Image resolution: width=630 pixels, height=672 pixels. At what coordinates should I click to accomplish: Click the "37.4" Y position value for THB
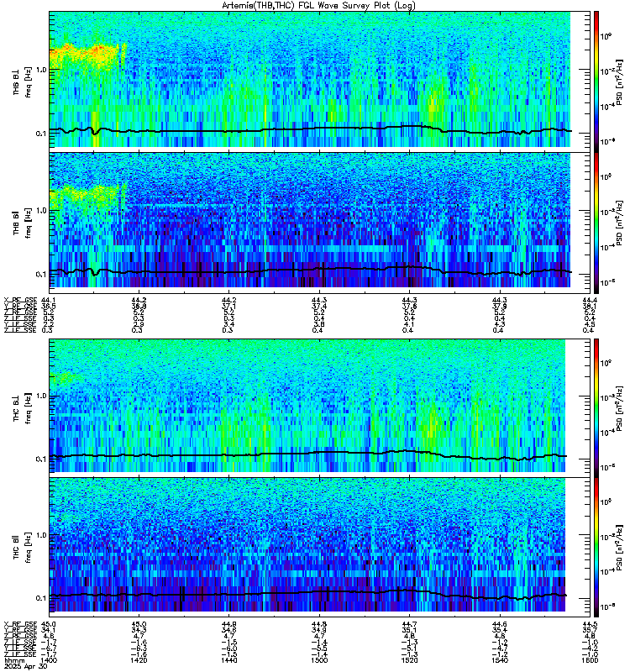pyautogui.click(x=319, y=307)
